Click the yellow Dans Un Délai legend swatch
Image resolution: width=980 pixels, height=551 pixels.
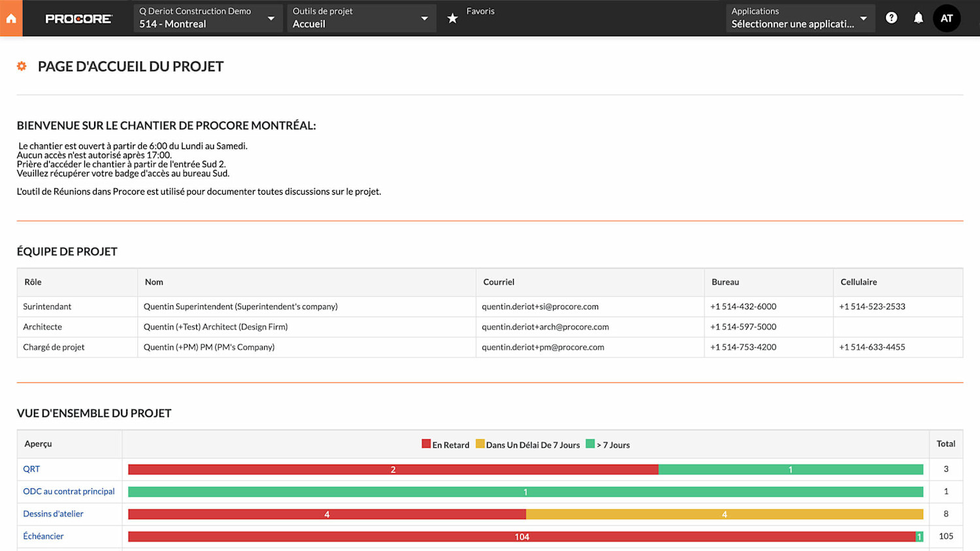click(x=480, y=444)
